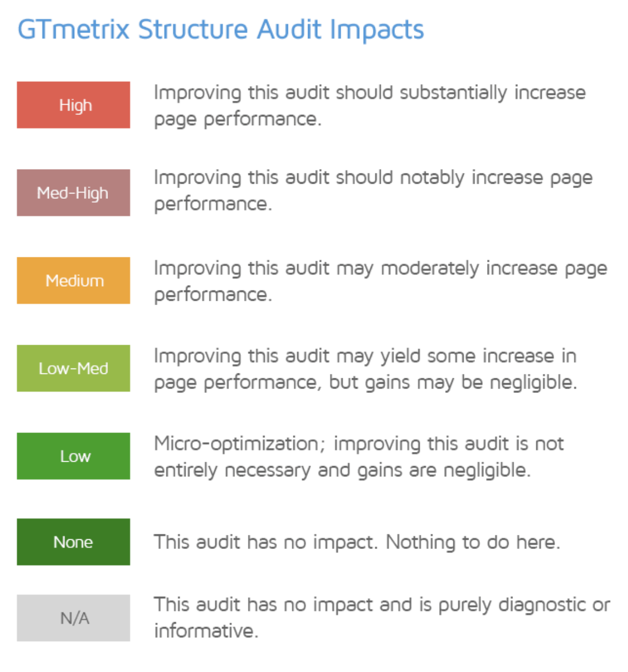Select the Low-Med impact badge
The image size is (628, 672).
(x=73, y=369)
